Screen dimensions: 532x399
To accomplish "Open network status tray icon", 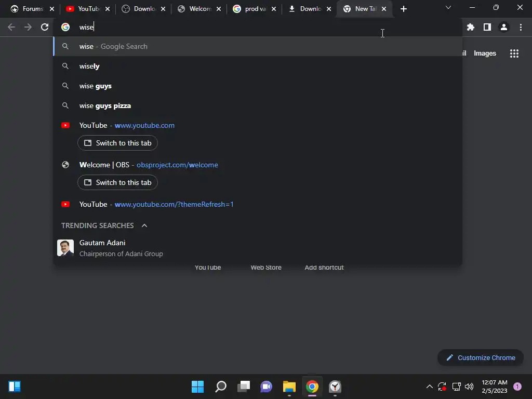I will (456, 387).
